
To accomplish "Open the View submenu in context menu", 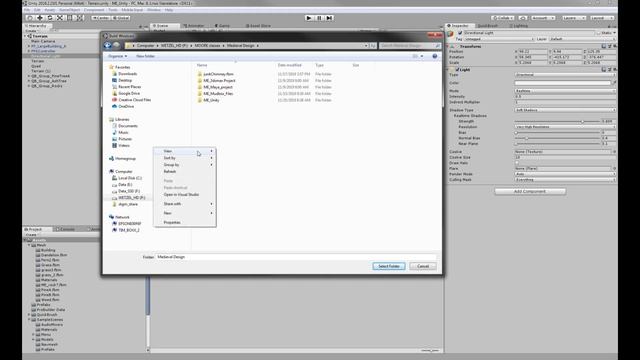I will tap(184, 151).
